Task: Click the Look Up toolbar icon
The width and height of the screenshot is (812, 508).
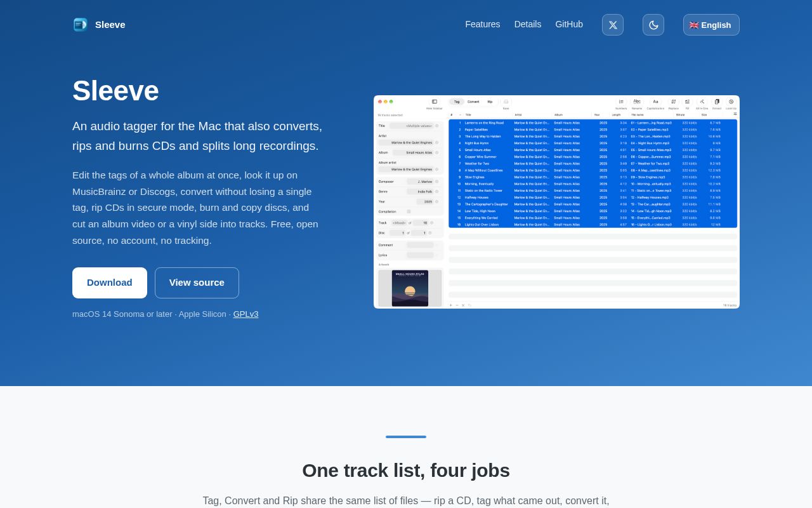Action: pyautogui.click(x=731, y=102)
